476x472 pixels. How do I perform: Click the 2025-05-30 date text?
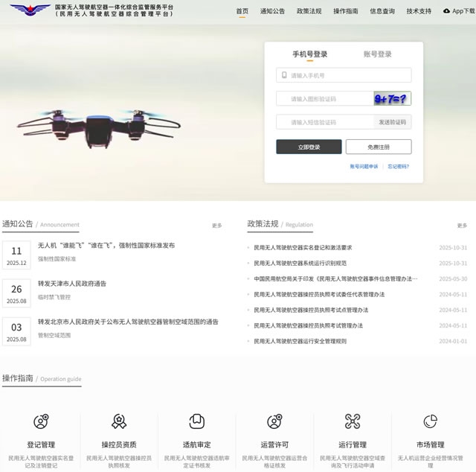tap(453, 278)
